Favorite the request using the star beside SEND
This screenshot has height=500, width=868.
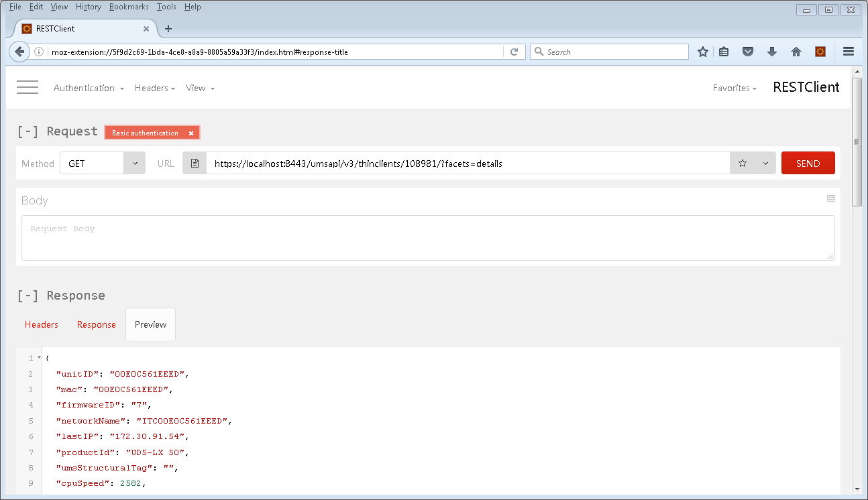pyautogui.click(x=743, y=163)
